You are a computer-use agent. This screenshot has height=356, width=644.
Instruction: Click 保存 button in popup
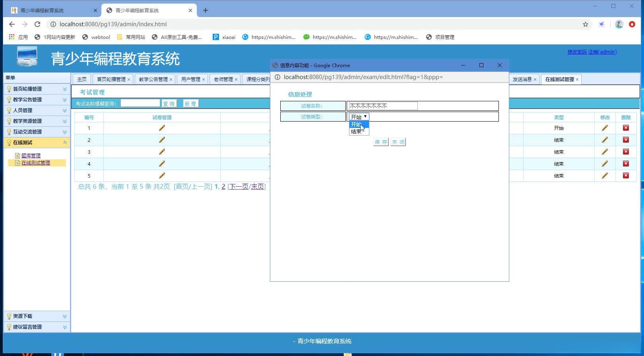[381, 142]
